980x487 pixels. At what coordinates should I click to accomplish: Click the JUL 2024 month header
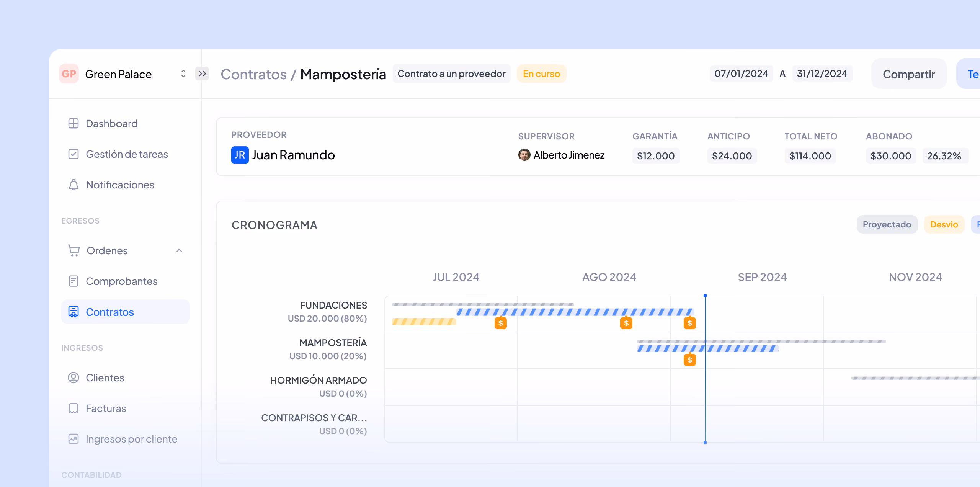456,277
